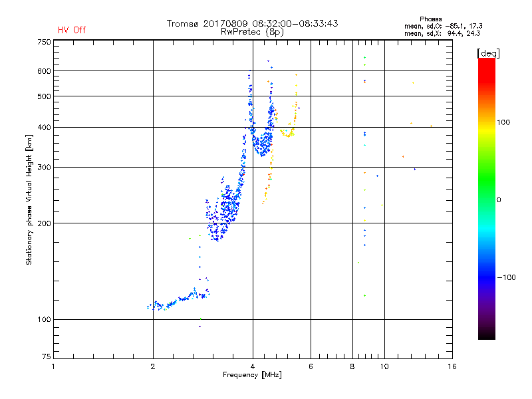The image size is (532, 399).
Task: Click the '[deg]' colorbar unit label
Action: click(488, 53)
